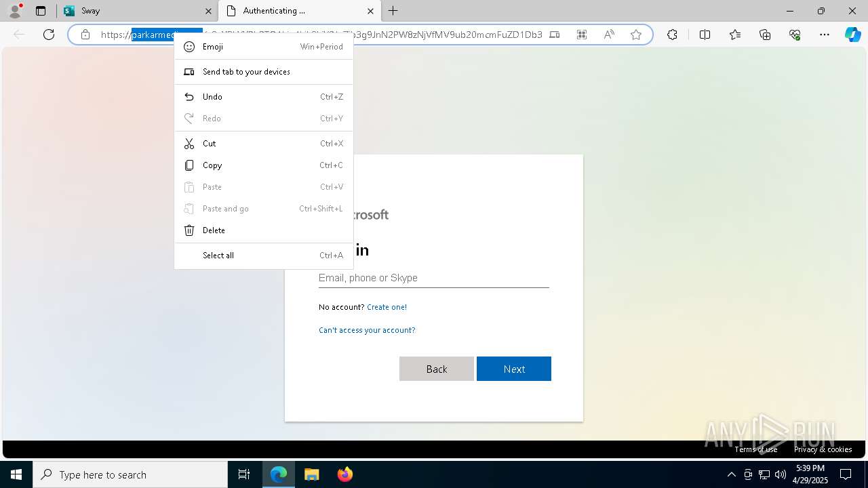This screenshot has height=488, width=868.
Task: Open Firefox from taskbar
Action: click(x=344, y=474)
